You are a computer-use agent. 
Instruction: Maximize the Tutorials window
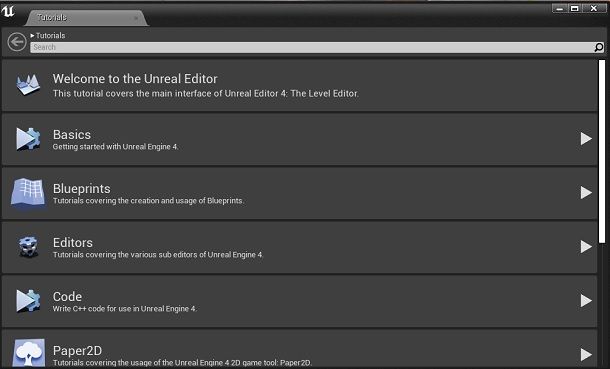tap(575, 8)
